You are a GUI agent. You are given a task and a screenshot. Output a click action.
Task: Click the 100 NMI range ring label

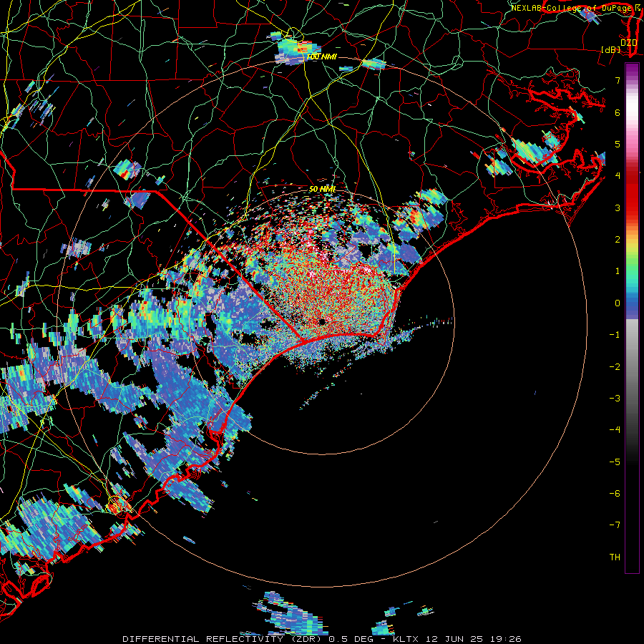tap(321, 57)
